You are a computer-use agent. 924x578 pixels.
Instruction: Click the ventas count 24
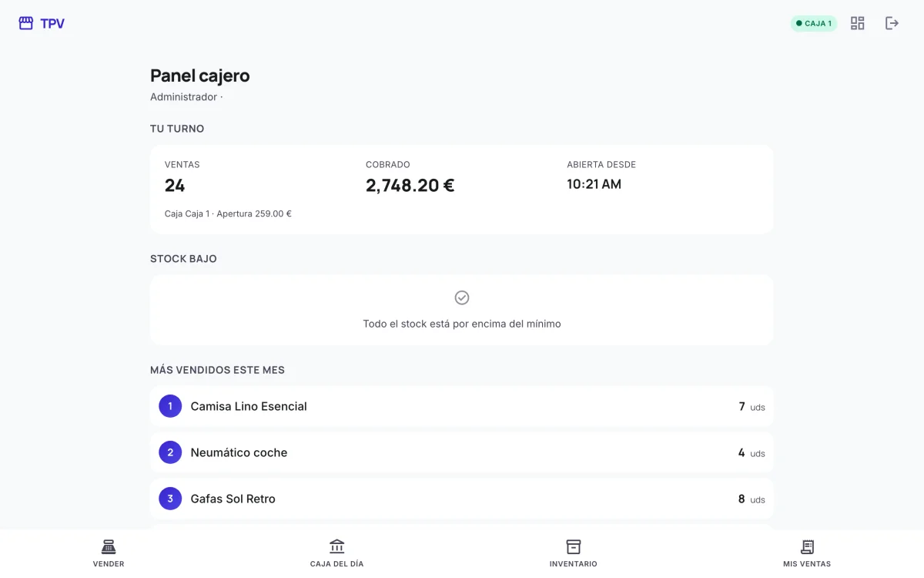pos(175,186)
